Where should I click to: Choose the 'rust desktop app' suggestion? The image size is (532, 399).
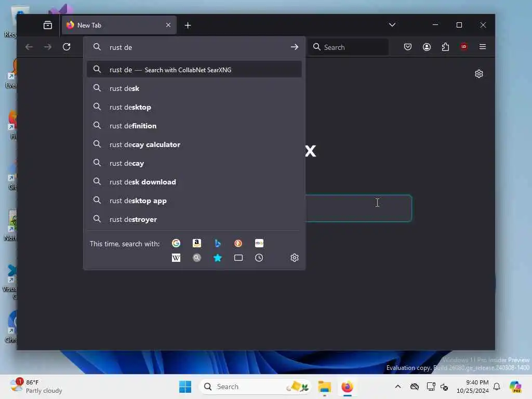[194, 201]
